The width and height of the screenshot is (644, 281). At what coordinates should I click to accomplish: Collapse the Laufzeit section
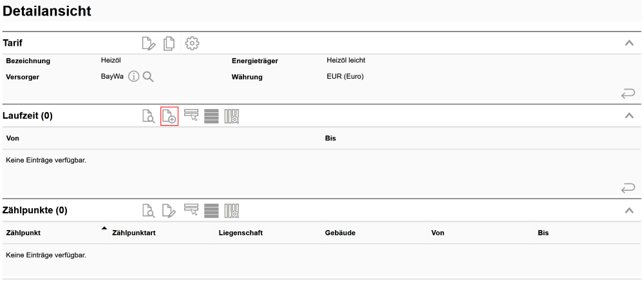pyautogui.click(x=629, y=116)
